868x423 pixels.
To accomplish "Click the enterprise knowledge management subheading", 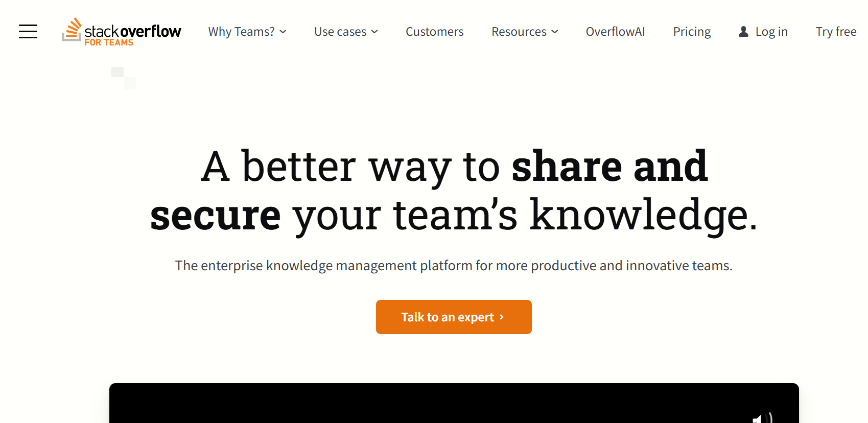I will click(454, 266).
